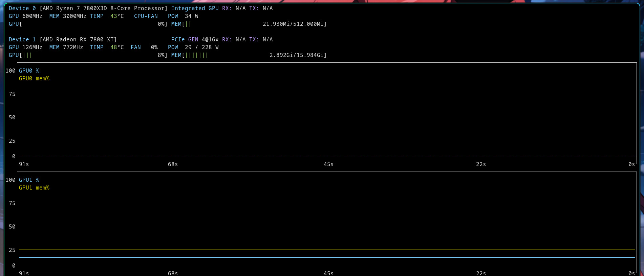Viewport: 644px width, 276px height.
Task: Select the "AMD Ryzen 7 7800X3D 8-Core Processor" device name
Action: [103, 8]
